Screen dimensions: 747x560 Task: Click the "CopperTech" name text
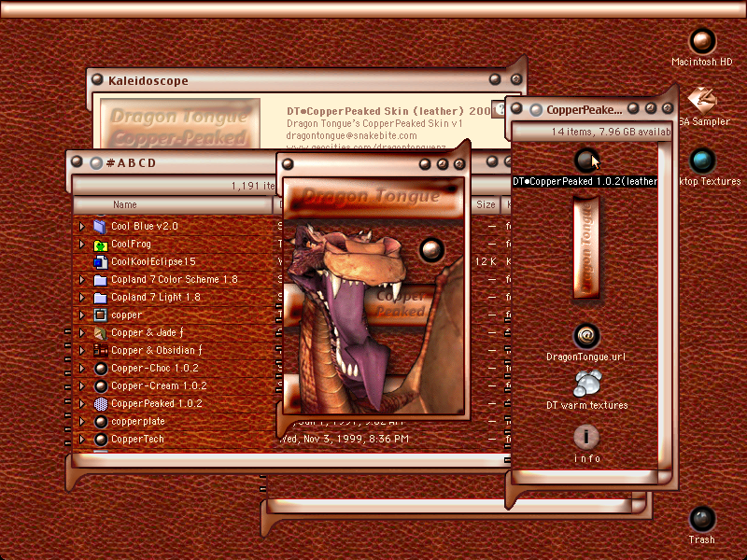tap(137, 440)
